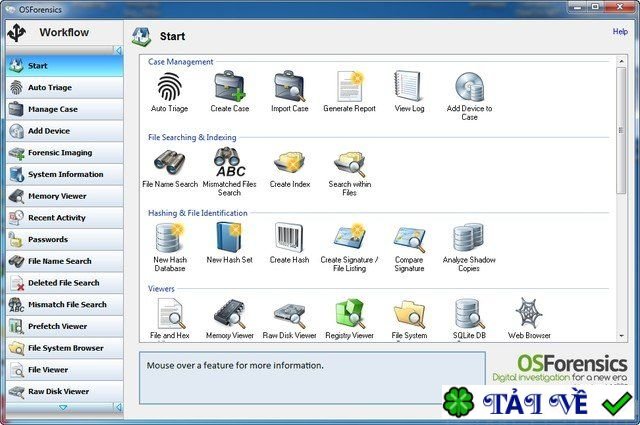The image size is (640, 425).
Task: Click the Help link
Action: point(620,31)
